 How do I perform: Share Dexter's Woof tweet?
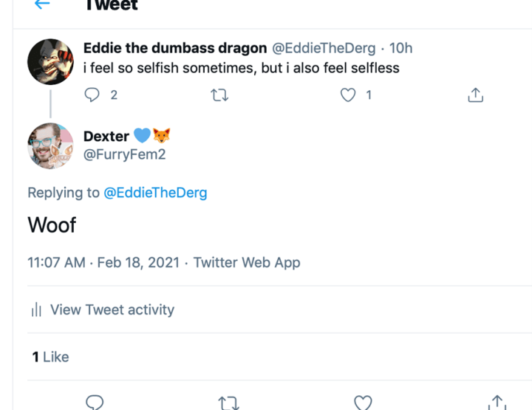[x=497, y=403]
